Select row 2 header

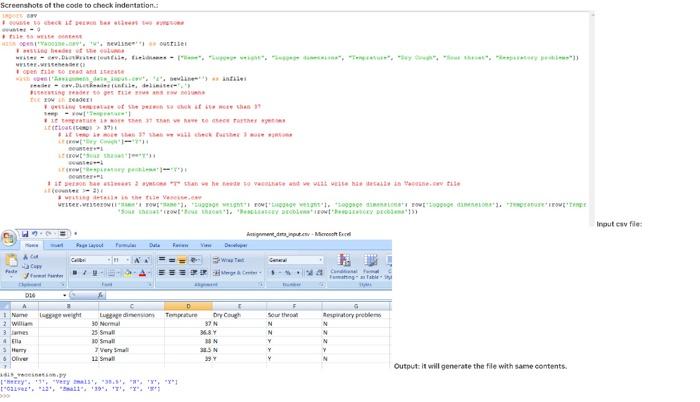click(x=5, y=323)
